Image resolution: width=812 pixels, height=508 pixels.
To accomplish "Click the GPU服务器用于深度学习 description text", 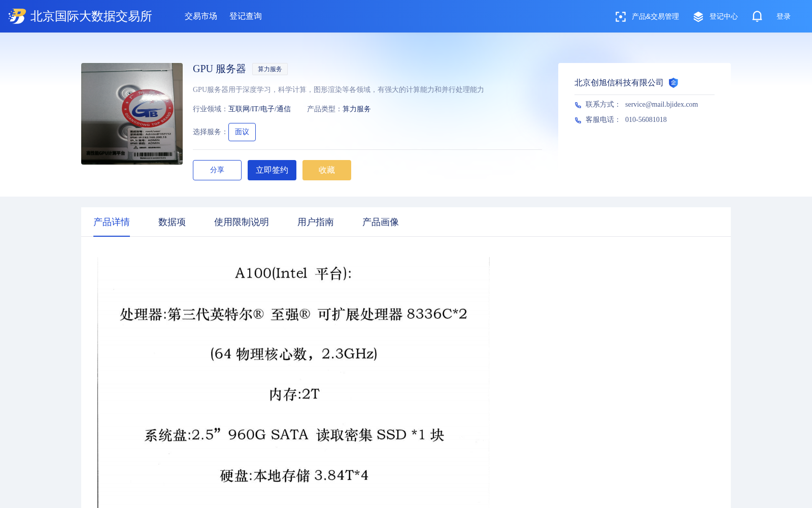I will pyautogui.click(x=339, y=90).
